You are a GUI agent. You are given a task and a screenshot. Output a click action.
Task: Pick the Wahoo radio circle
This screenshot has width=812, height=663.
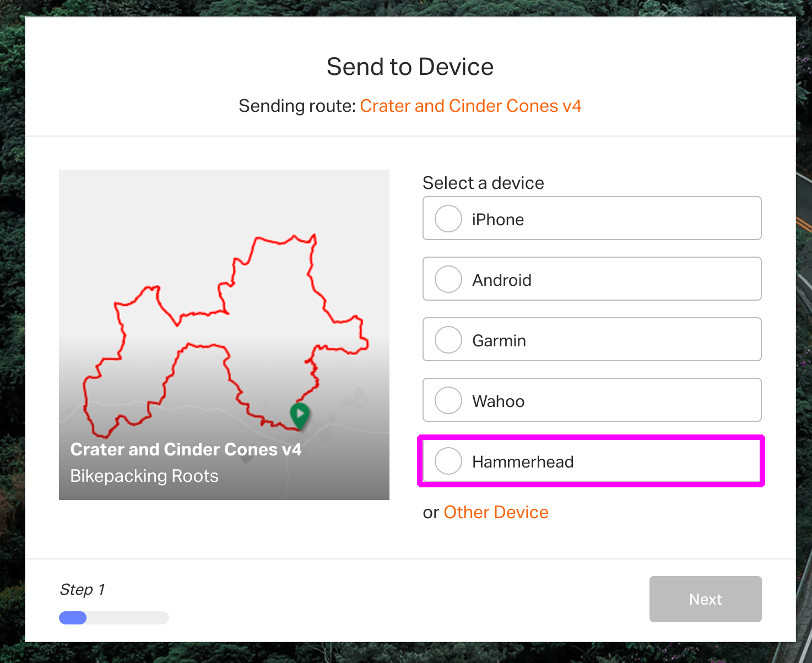pyautogui.click(x=448, y=400)
